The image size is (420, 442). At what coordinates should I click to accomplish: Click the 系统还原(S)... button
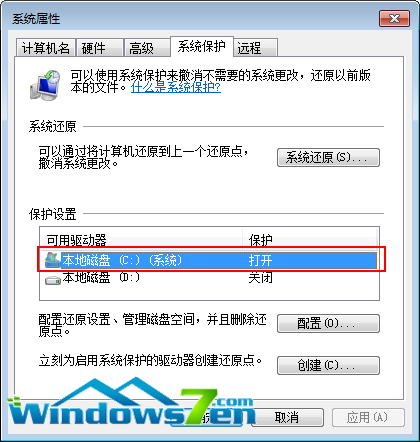click(x=328, y=157)
